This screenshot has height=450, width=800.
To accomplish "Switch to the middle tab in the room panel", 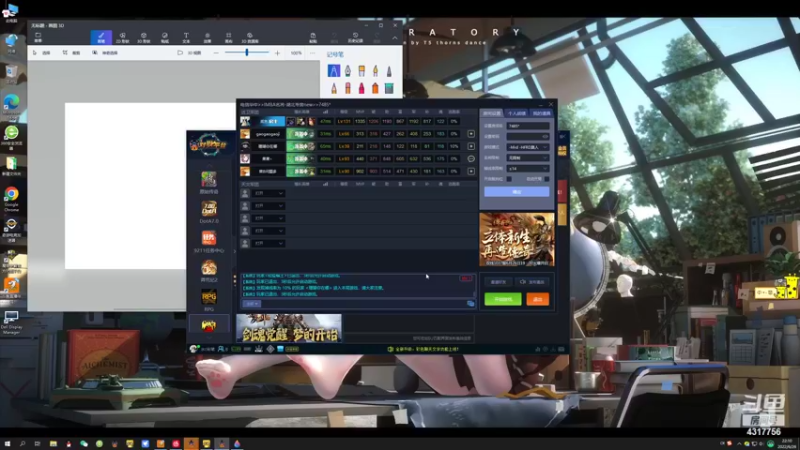I will click(x=516, y=113).
